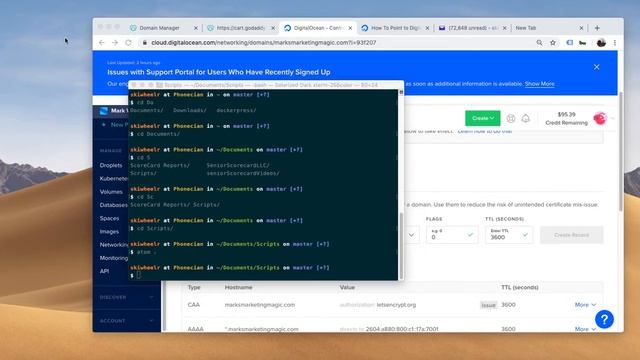Close the unread mail tab
The width and height of the screenshot is (640, 360).
(504, 28)
